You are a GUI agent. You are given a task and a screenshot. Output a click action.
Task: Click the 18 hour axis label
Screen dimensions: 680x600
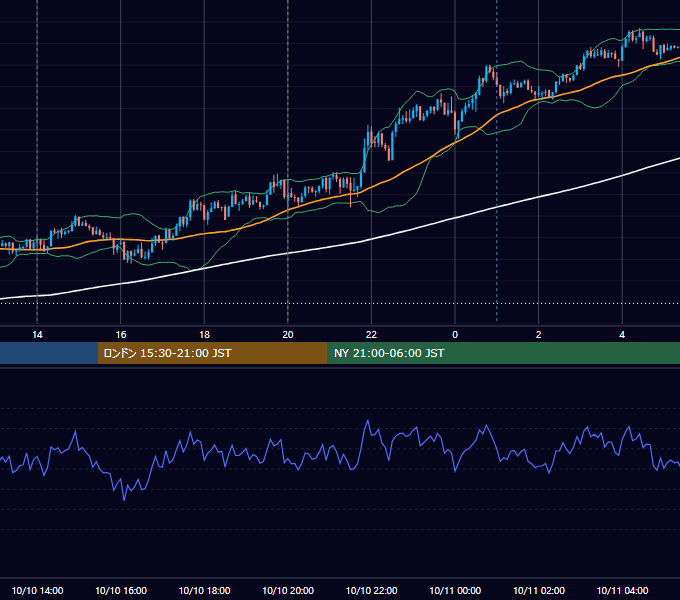pyautogui.click(x=204, y=335)
